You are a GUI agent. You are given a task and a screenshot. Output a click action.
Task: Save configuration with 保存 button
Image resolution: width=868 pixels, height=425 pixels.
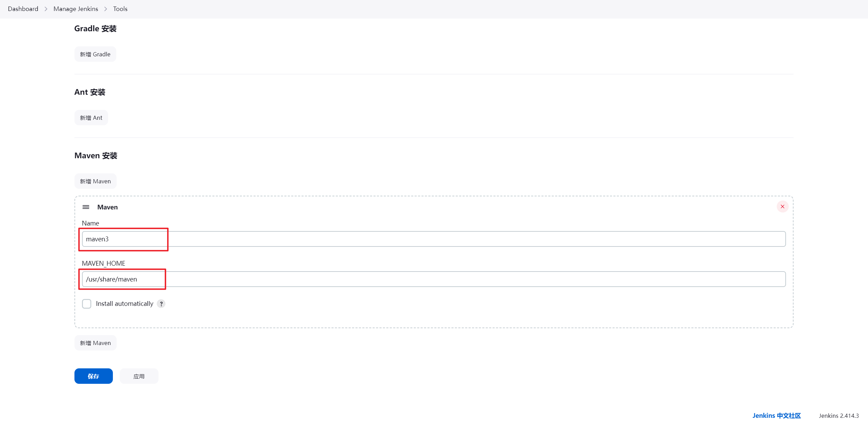coord(94,376)
